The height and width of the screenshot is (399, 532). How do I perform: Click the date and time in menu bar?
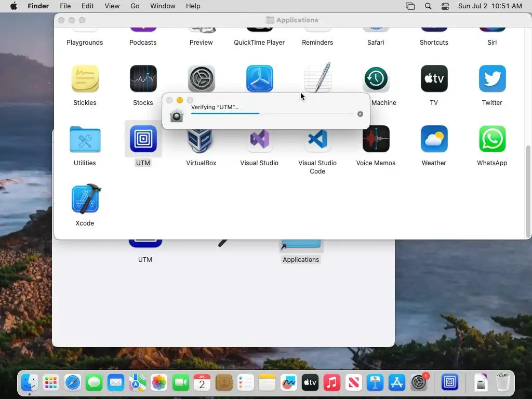coord(490,6)
